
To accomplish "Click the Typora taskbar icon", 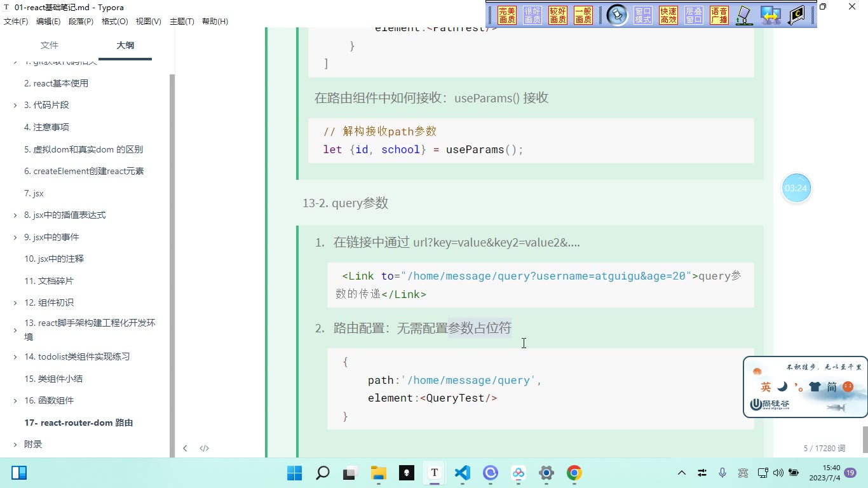I will (434, 473).
